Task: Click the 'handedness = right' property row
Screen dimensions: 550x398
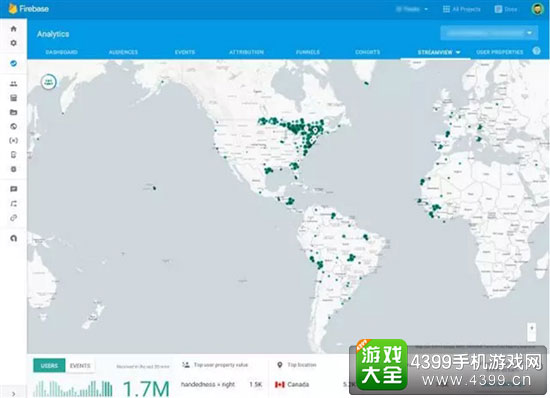Action: (x=222, y=384)
